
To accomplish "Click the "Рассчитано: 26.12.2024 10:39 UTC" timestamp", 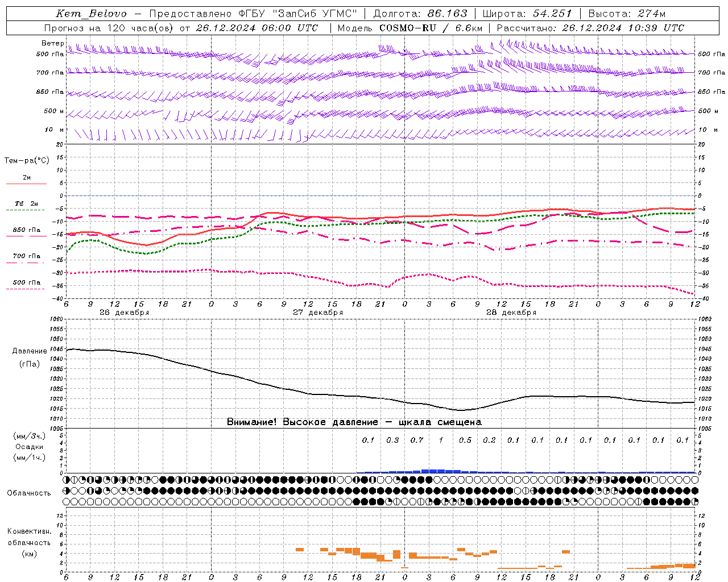I will (x=590, y=28).
